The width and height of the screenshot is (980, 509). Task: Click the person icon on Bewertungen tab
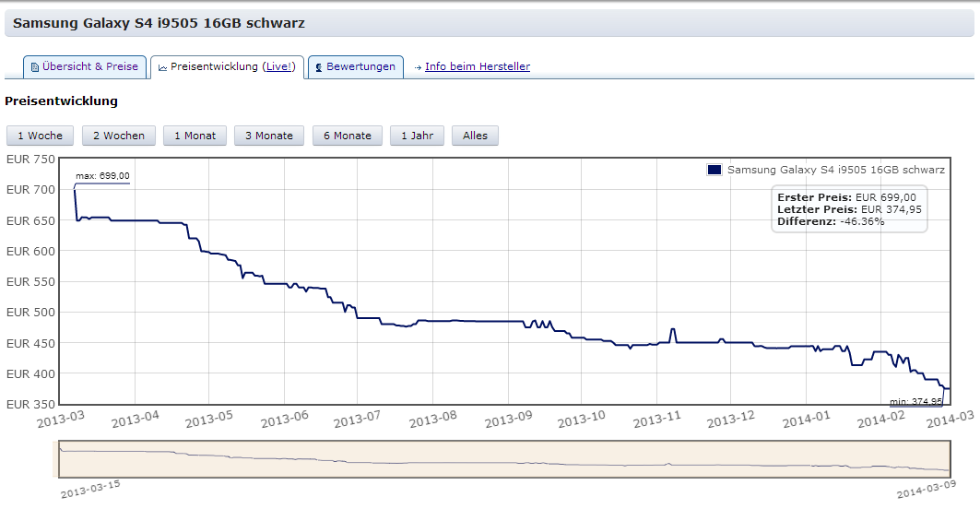[318, 67]
